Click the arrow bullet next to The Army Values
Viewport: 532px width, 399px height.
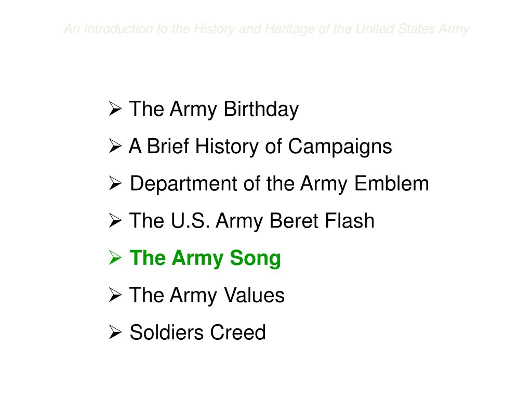[115, 295]
